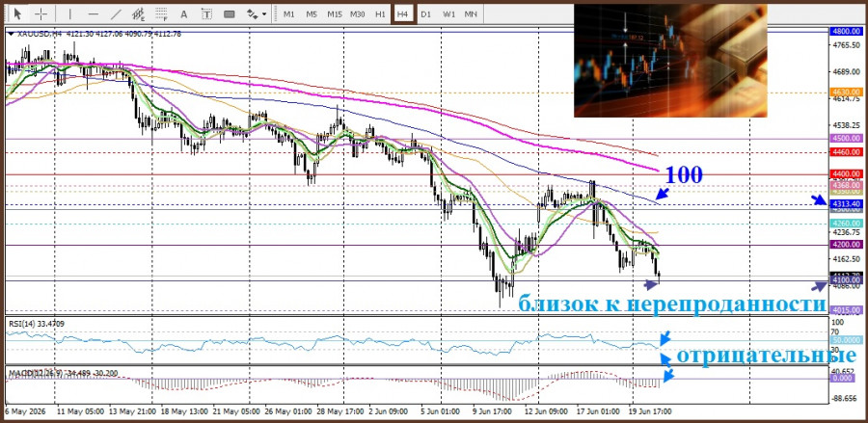Click the 4162.50 price scale value
This screenshot has width=868, height=423.
click(846, 259)
